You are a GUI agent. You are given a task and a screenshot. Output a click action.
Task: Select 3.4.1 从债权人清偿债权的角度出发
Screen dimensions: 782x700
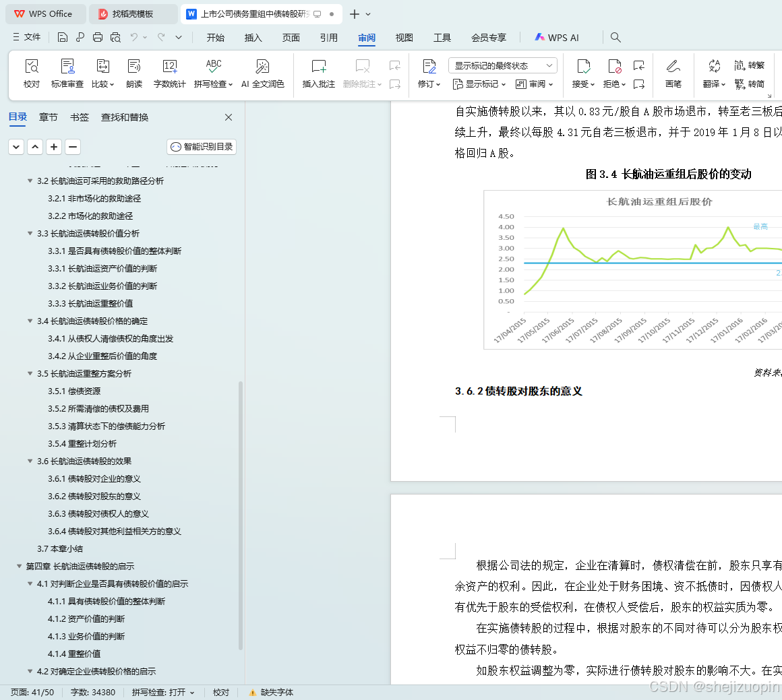click(x=111, y=338)
